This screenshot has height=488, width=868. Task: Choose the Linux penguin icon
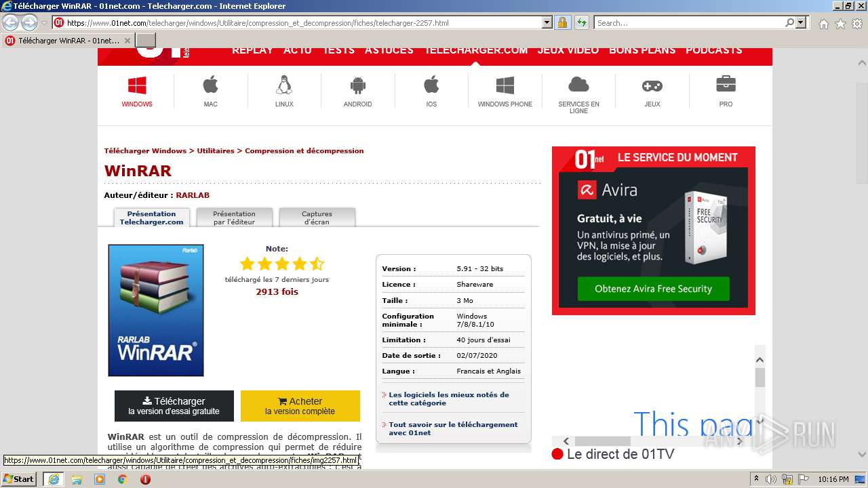(284, 85)
